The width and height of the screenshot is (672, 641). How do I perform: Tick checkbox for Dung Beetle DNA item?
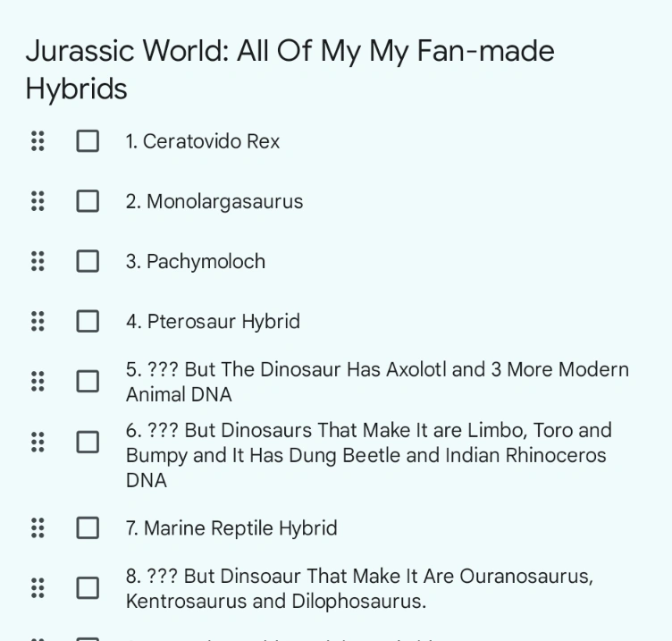click(x=88, y=442)
